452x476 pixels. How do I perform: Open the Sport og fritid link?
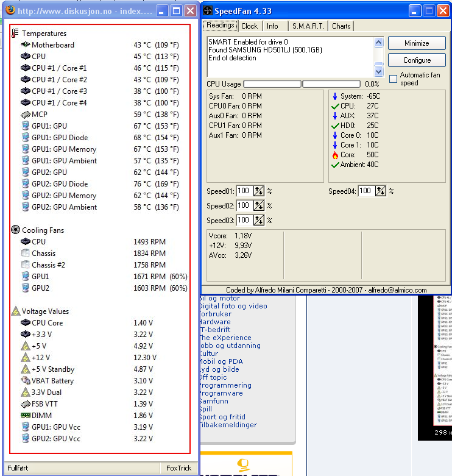tap(223, 417)
